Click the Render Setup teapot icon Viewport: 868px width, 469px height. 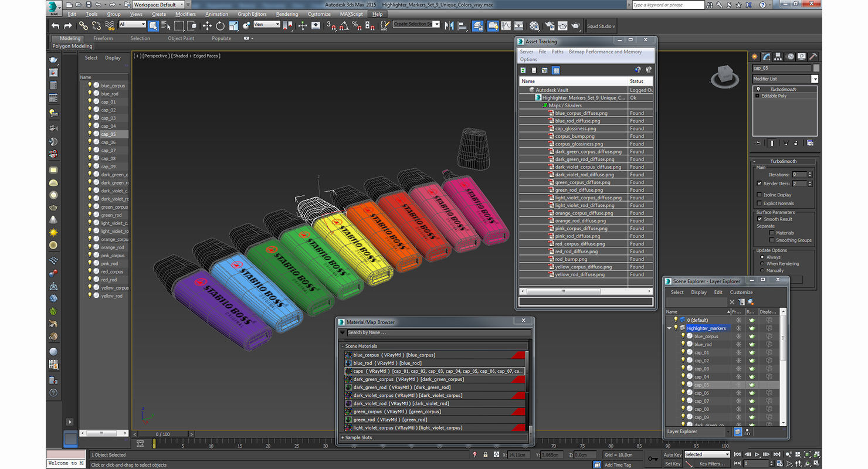[x=549, y=26]
